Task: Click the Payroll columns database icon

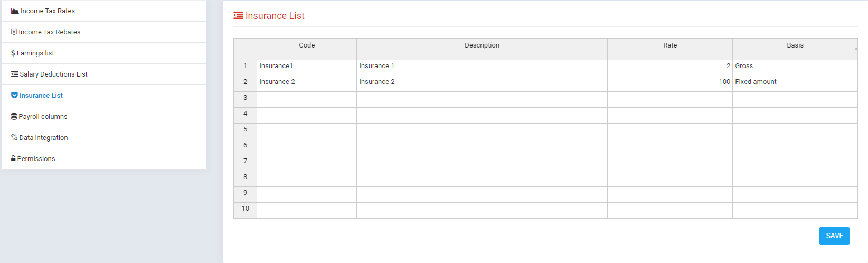Action: (14, 117)
